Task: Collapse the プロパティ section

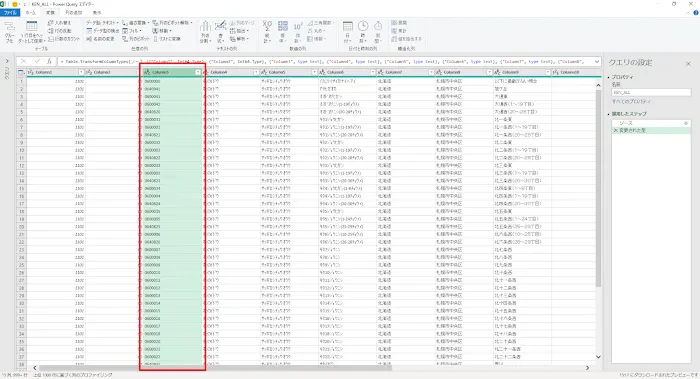Action: [609, 77]
